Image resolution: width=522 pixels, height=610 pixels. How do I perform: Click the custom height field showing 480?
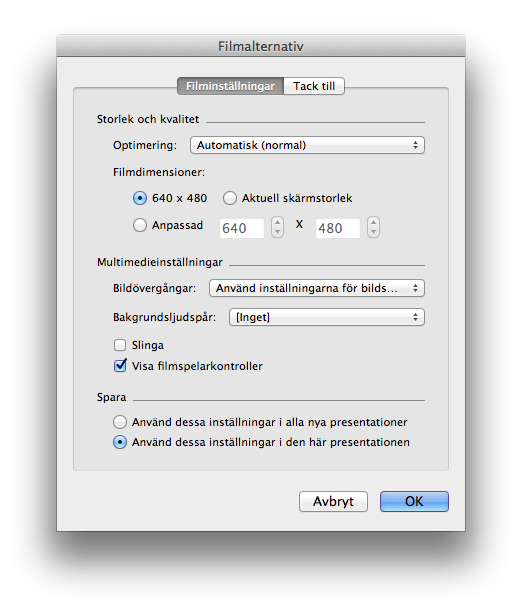click(338, 228)
